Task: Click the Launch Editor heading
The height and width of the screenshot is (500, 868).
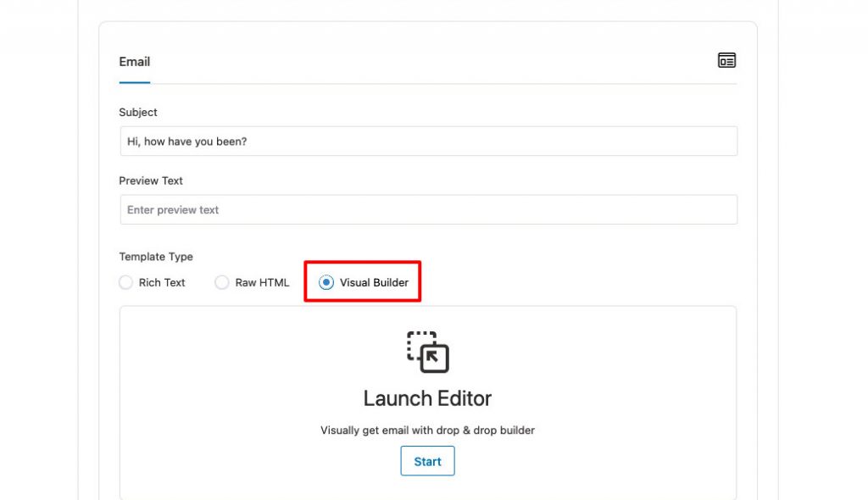Action: (x=427, y=398)
